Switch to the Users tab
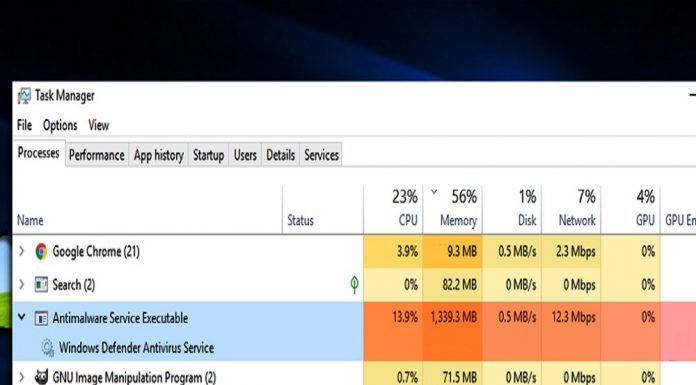 pyautogui.click(x=245, y=155)
